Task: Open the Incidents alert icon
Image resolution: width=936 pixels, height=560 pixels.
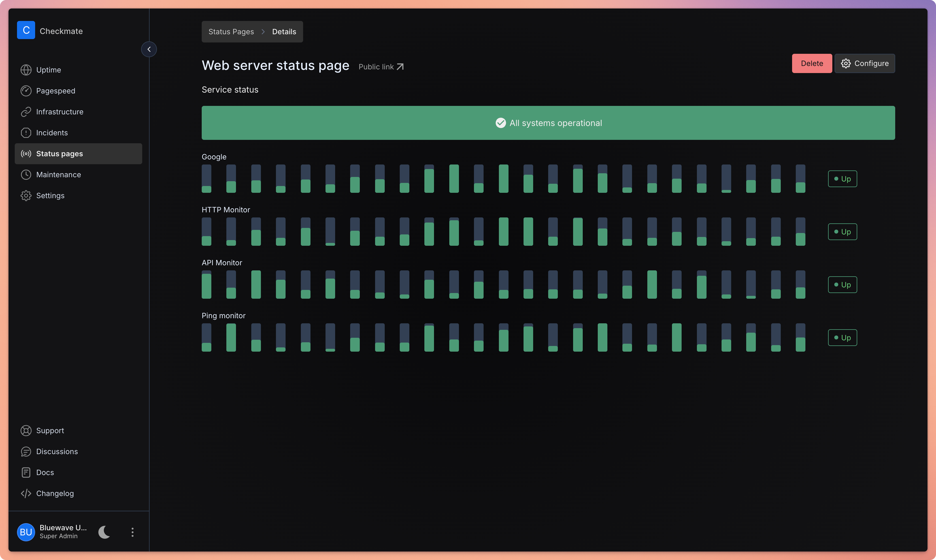Action: coord(26,133)
